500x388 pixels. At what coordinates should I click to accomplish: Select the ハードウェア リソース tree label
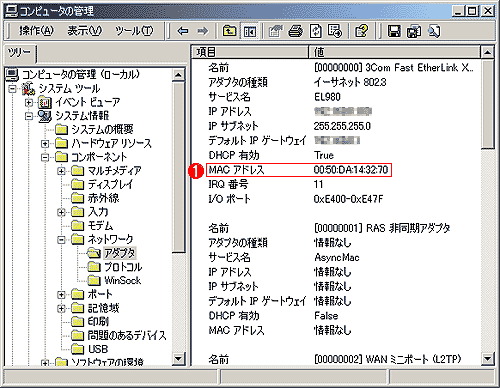pos(111,143)
